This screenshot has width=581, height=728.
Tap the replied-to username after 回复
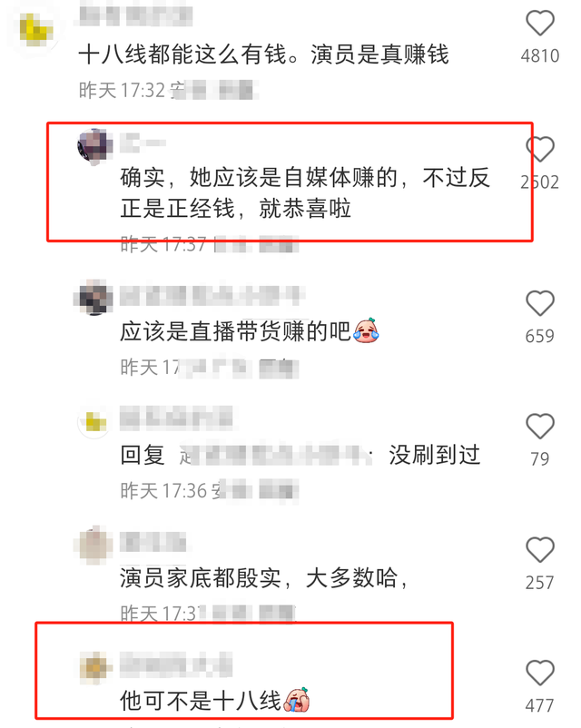(275, 456)
